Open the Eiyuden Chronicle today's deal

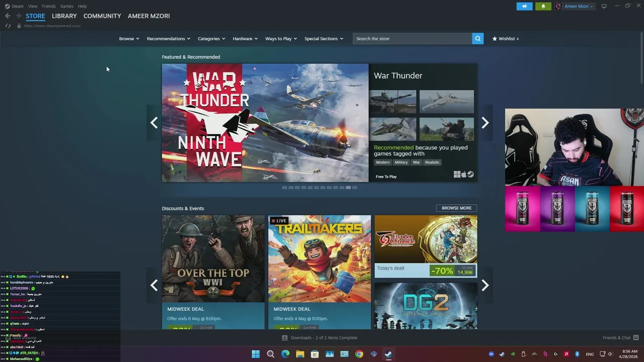426,246
